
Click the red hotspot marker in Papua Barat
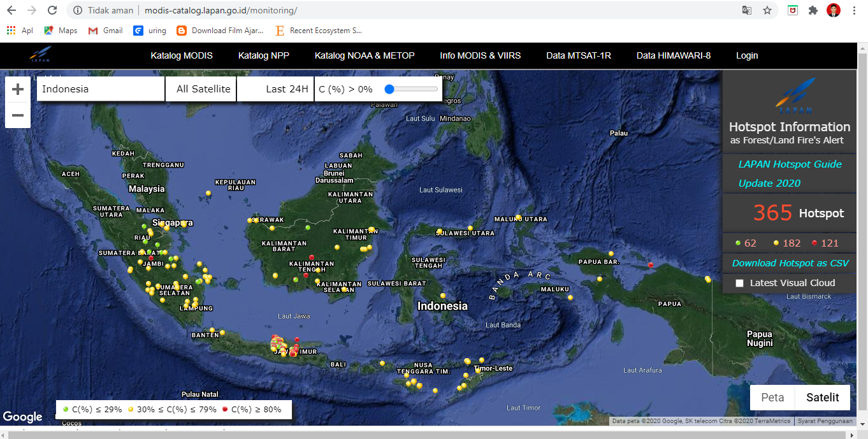[x=651, y=264]
